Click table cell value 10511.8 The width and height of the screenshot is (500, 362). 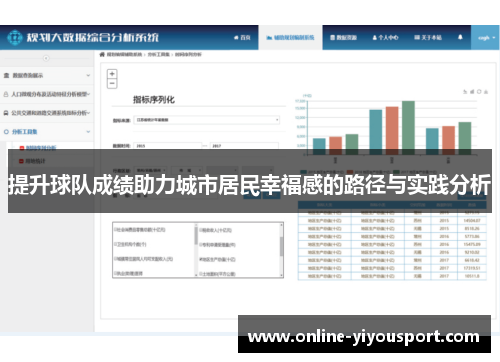click(x=472, y=276)
